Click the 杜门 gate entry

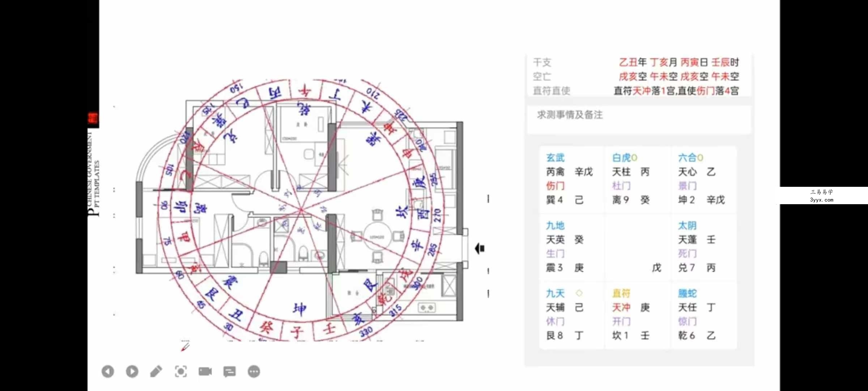(x=621, y=186)
